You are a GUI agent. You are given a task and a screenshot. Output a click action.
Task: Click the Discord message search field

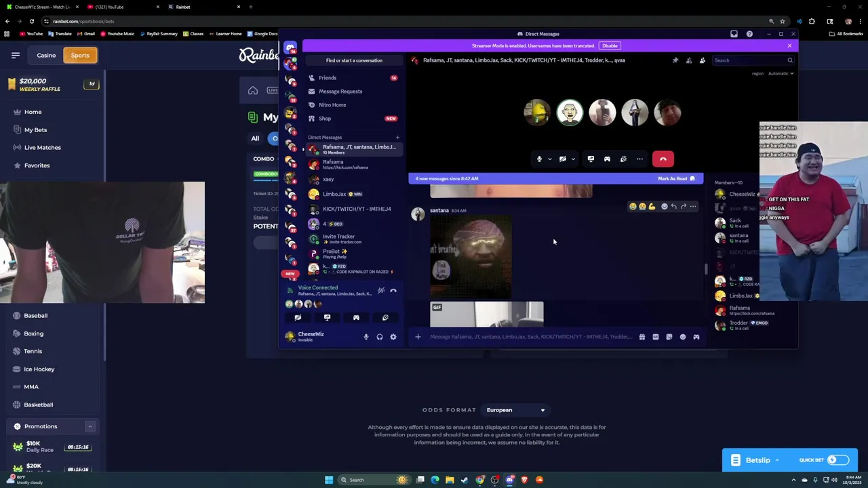click(753, 60)
